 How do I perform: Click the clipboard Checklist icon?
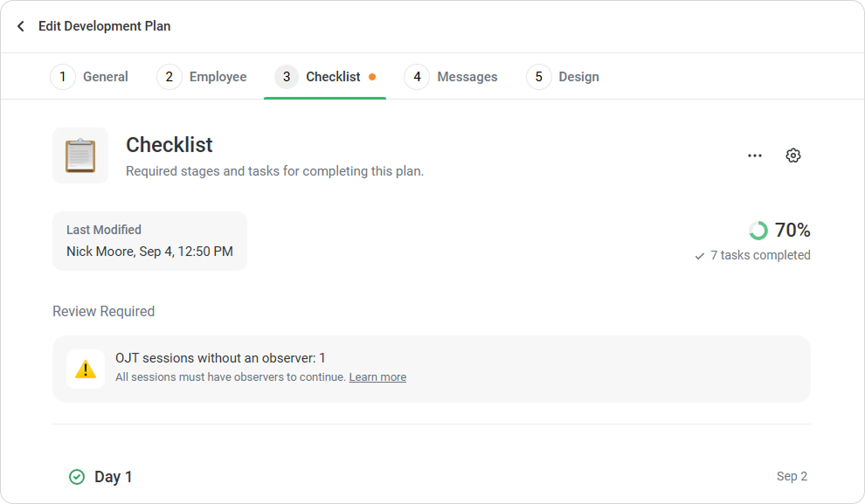[x=80, y=155]
